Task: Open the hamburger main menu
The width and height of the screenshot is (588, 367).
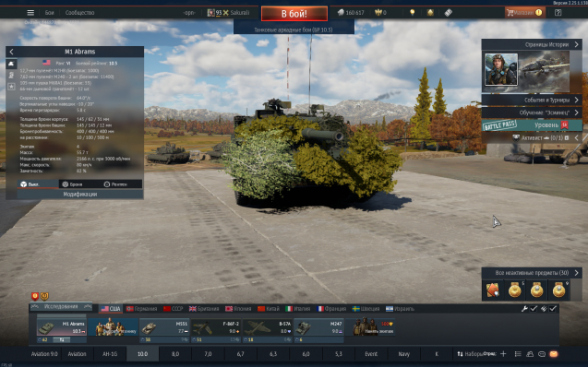Action: (30, 13)
